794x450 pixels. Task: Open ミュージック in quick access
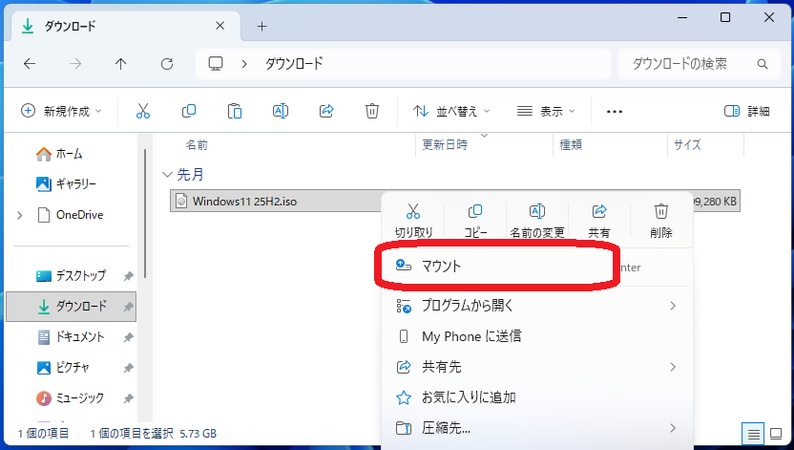tap(70, 398)
